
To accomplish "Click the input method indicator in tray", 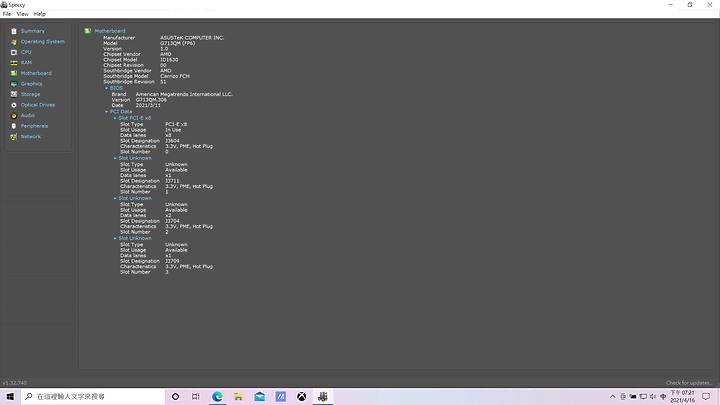I will 663,396.
